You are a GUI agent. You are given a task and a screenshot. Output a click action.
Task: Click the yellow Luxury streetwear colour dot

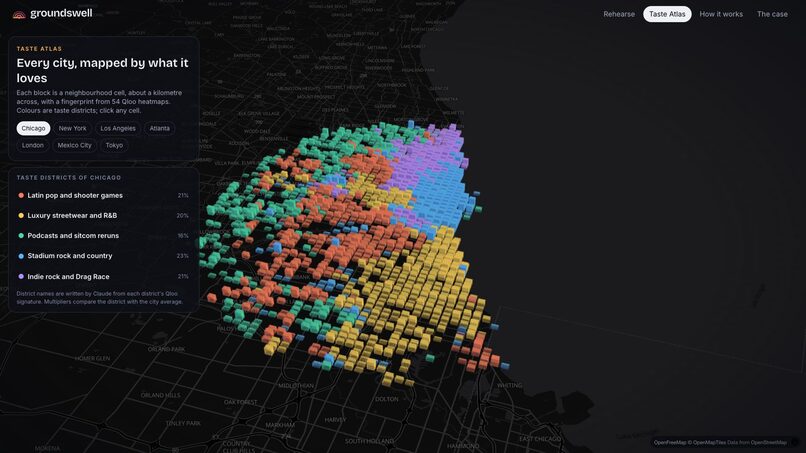(21, 215)
